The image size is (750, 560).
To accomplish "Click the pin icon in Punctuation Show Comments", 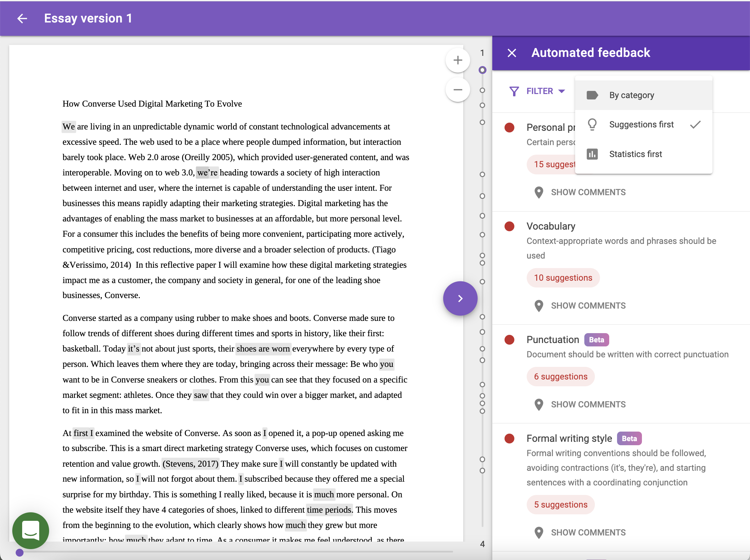I will (539, 404).
